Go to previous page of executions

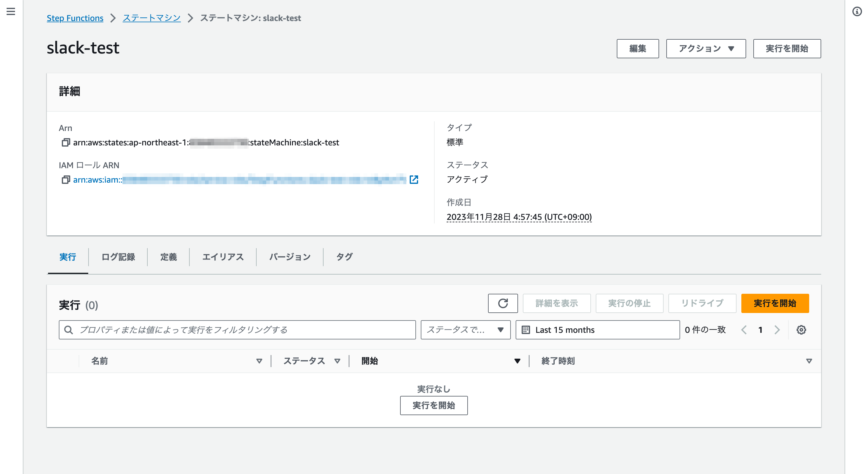pyautogui.click(x=744, y=330)
